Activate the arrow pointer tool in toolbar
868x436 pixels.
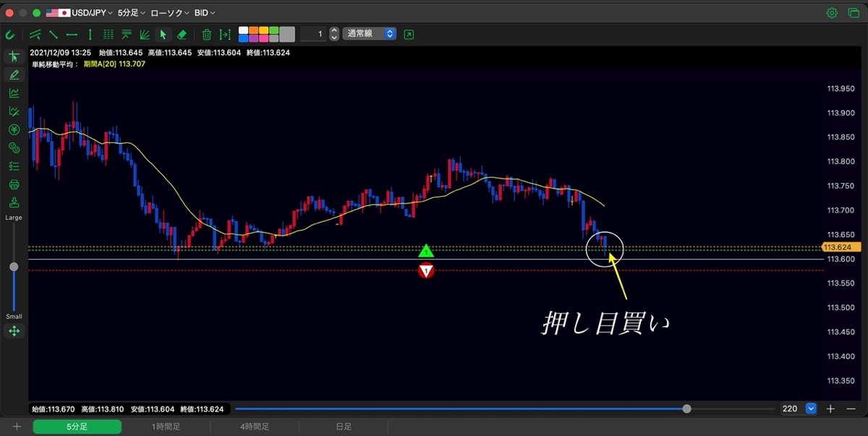(x=163, y=34)
